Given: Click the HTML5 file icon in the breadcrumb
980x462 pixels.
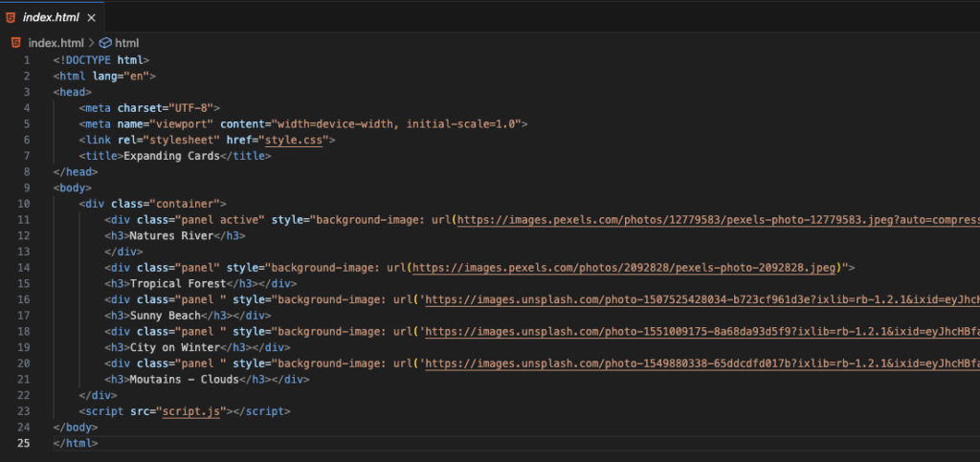Looking at the screenshot, I should [16, 42].
